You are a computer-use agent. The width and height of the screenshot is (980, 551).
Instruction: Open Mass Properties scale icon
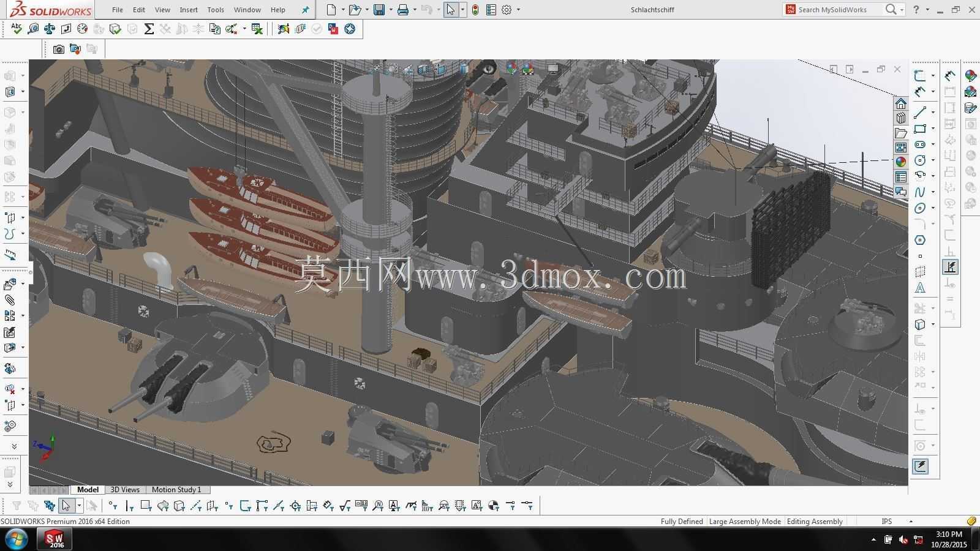(x=50, y=29)
